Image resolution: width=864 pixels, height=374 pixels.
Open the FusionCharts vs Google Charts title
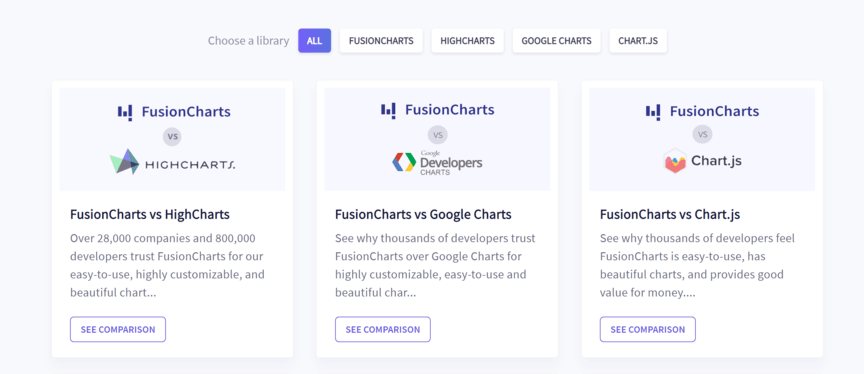pos(423,214)
